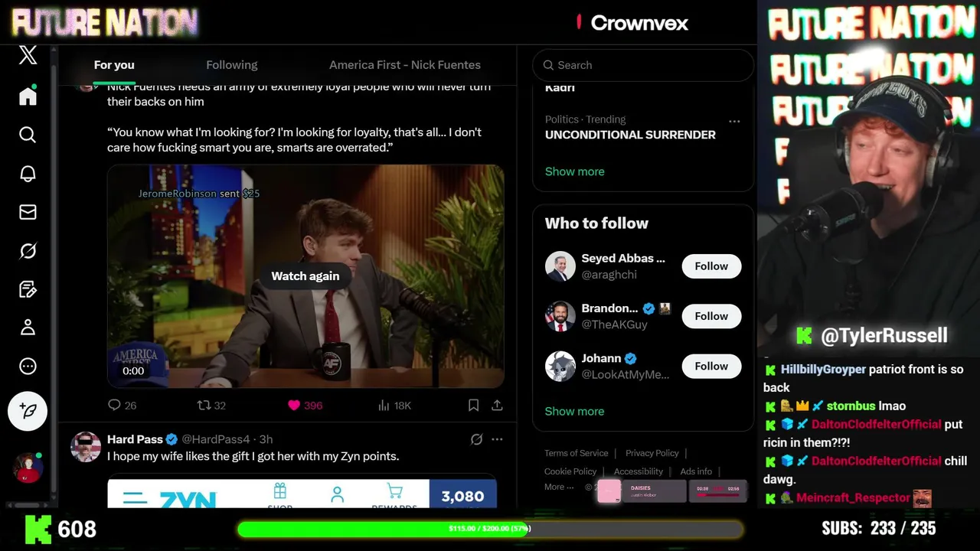Open Seyed Abbas profile avatar

[560, 266]
